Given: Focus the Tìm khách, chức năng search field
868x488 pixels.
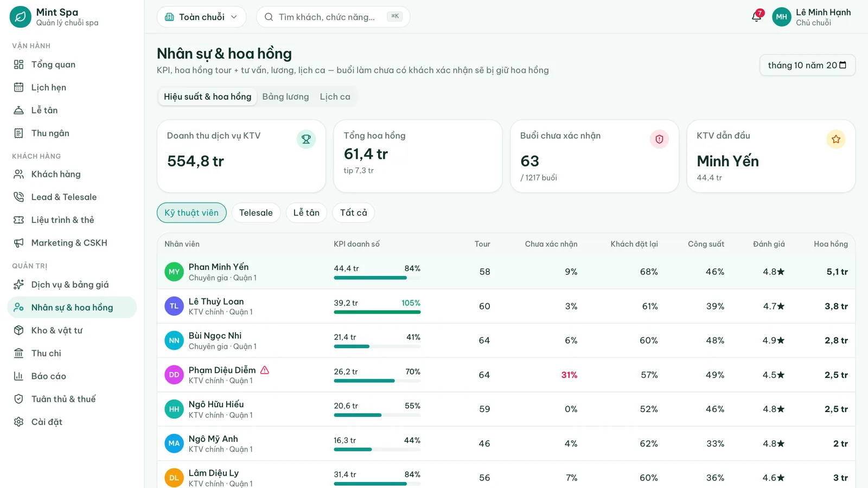Looking at the screenshot, I should coord(333,17).
